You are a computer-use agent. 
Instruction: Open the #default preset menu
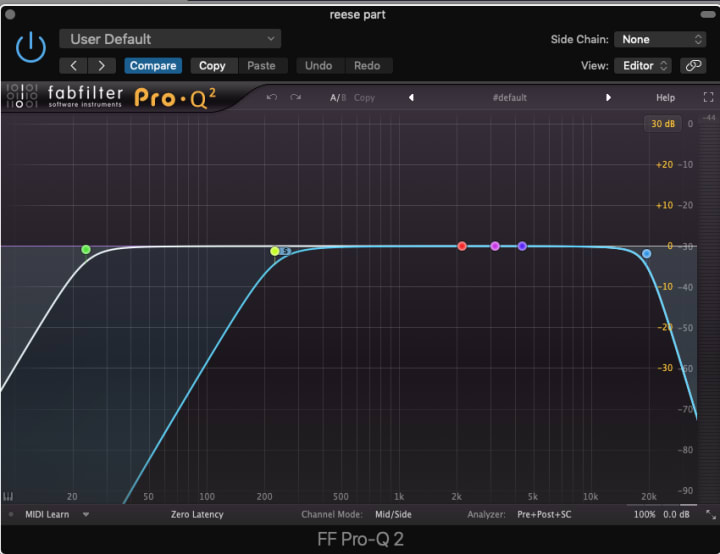(509, 98)
